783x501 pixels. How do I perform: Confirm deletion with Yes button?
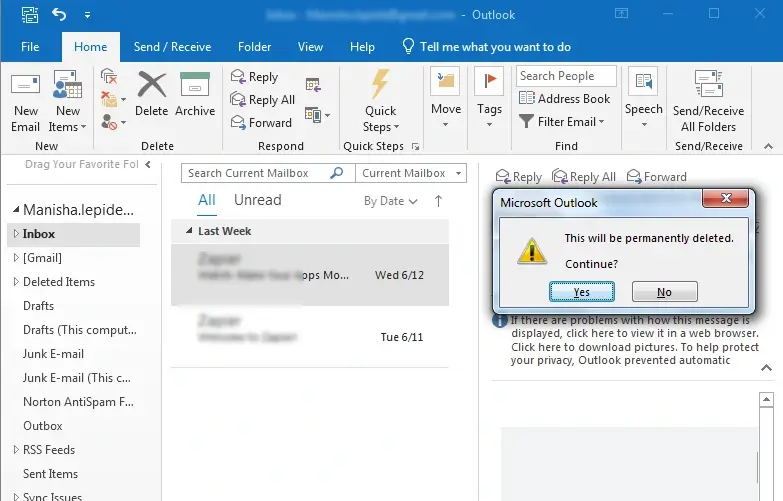tap(582, 292)
